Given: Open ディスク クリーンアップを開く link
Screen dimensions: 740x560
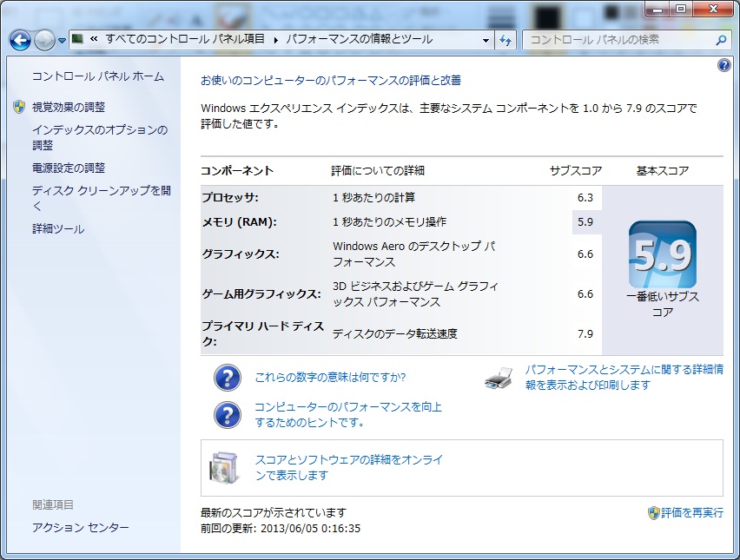Looking at the screenshot, I should 101,198.
